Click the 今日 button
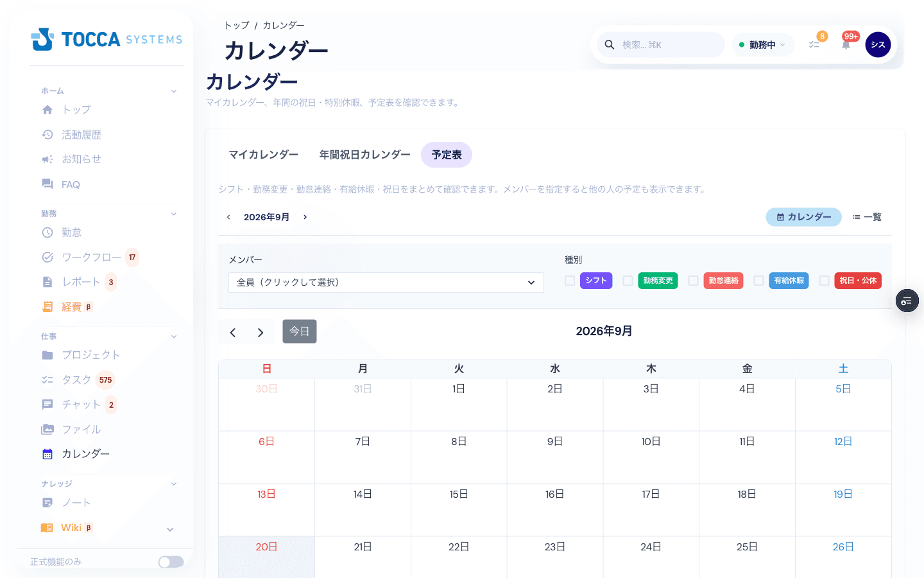Screen dimensions: 924x578 (300, 331)
